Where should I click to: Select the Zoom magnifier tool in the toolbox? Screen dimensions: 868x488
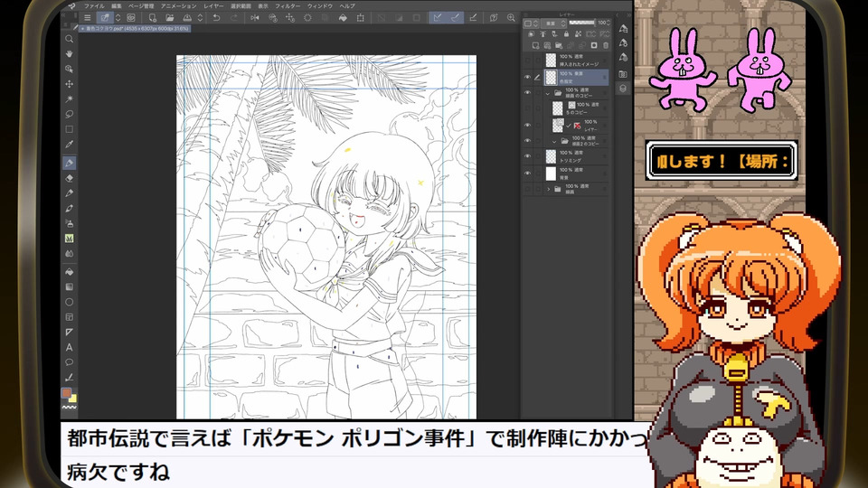(70, 39)
